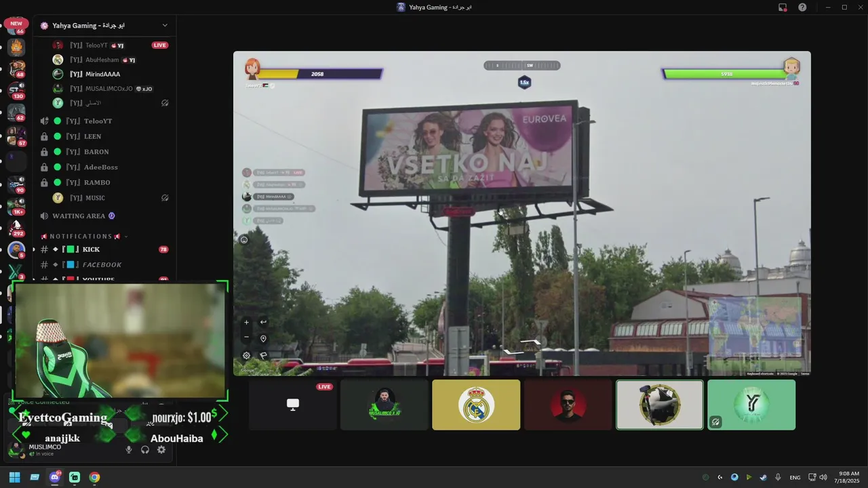This screenshot has height=488, width=868.
Task: Open the server icon with badge 62
Action: [16, 113]
